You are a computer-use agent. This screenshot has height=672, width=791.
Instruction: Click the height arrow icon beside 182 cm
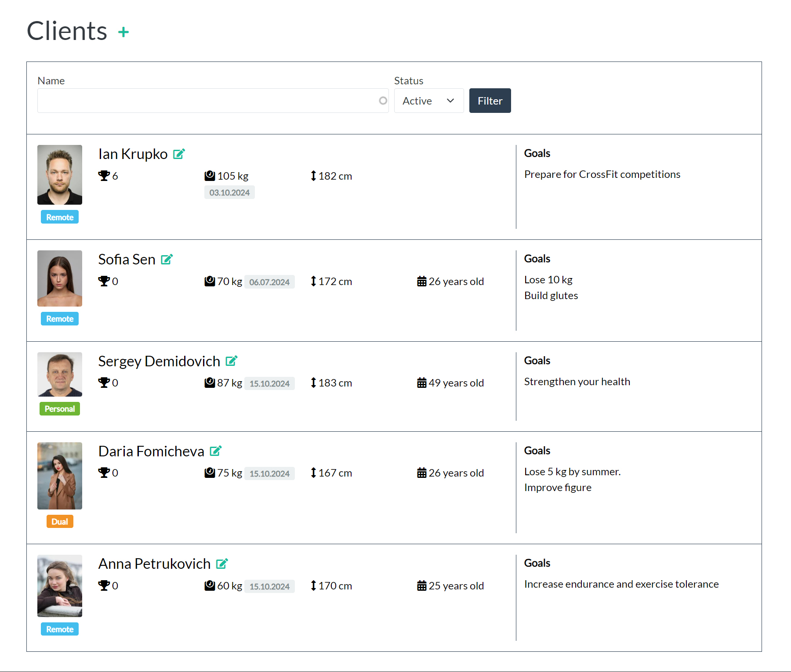click(313, 176)
